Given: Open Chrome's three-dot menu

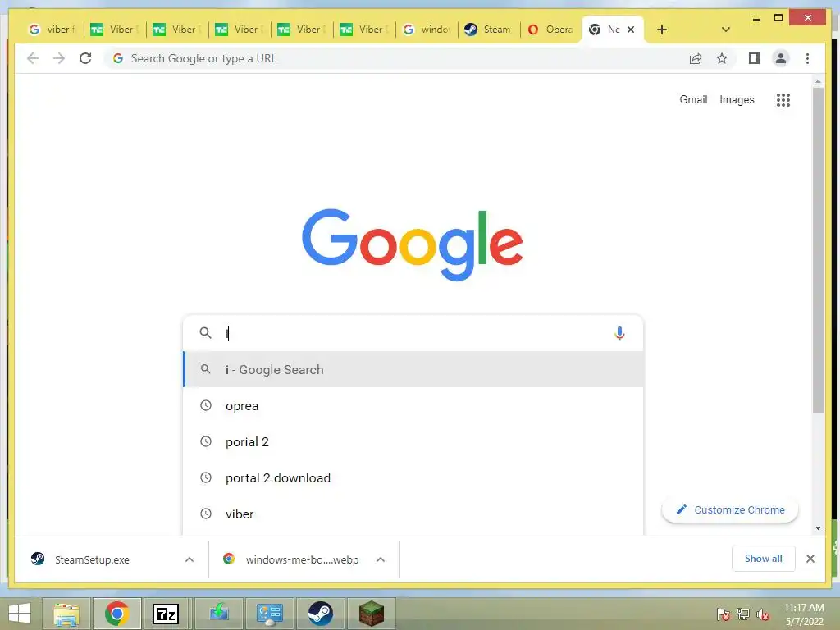Looking at the screenshot, I should (x=807, y=58).
